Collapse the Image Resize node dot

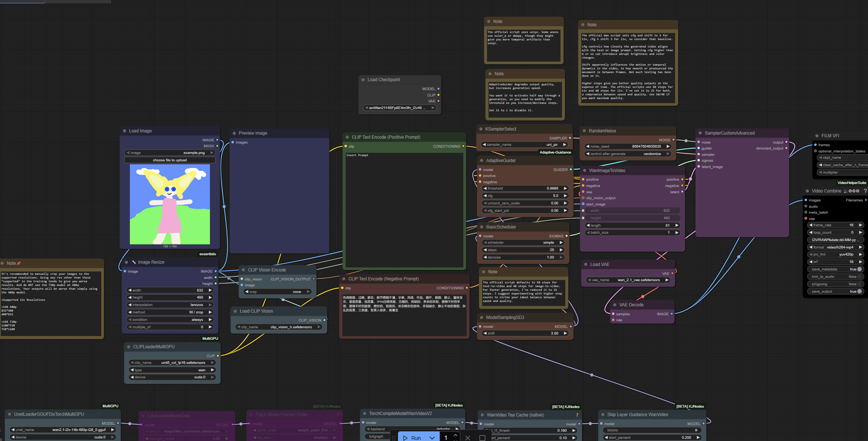pyautogui.click(x=126, y=262)
